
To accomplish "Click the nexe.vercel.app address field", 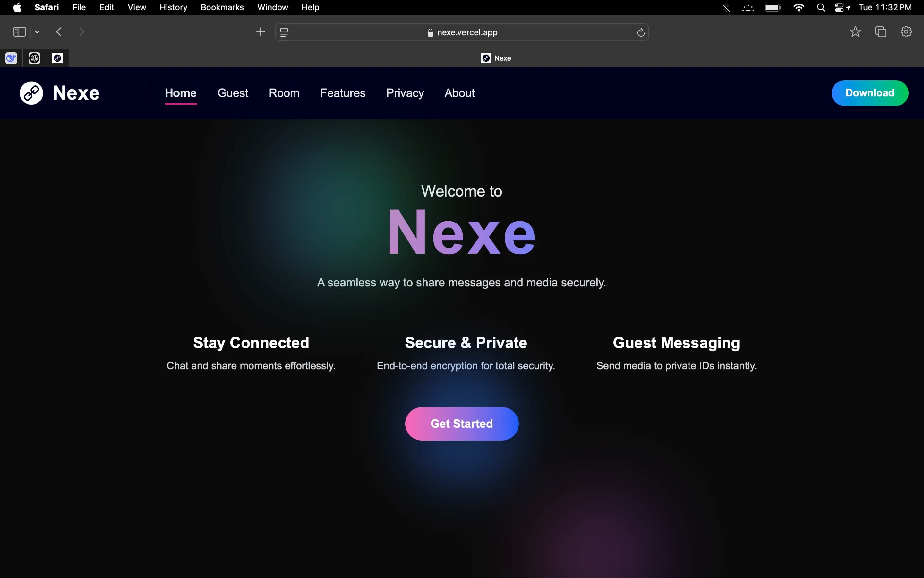I will tap(462, 32).
